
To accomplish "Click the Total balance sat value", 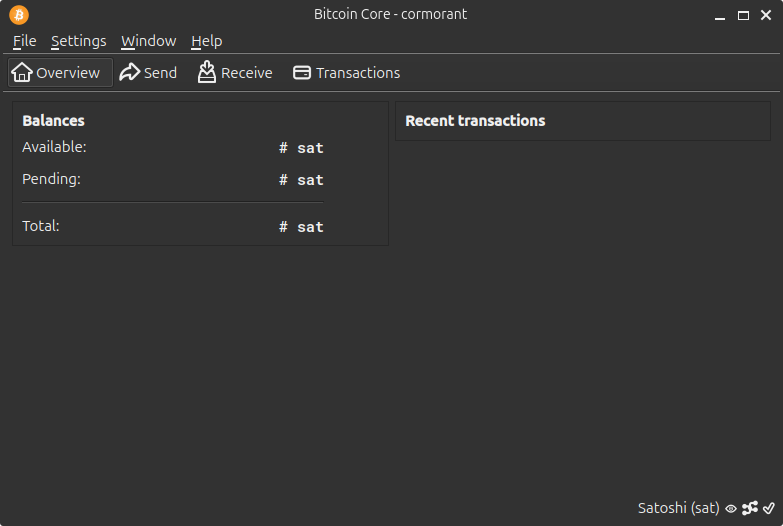I will point(301,227).
